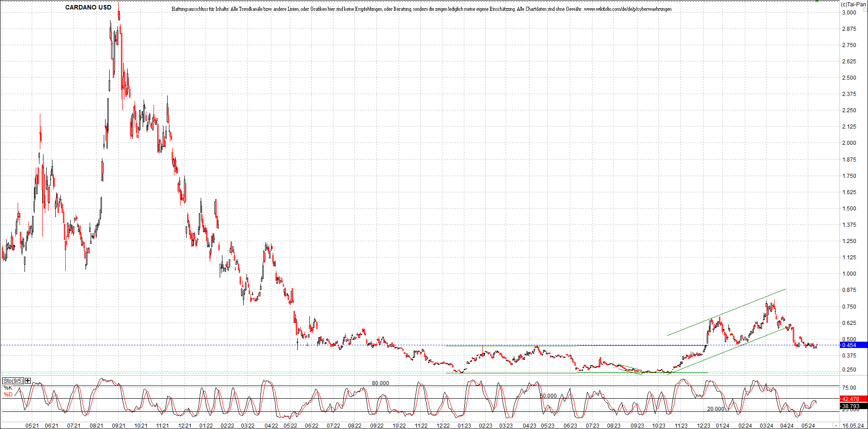Click the %K legend label
This screenshot has width=868, height=429.
tap(8, 388)
